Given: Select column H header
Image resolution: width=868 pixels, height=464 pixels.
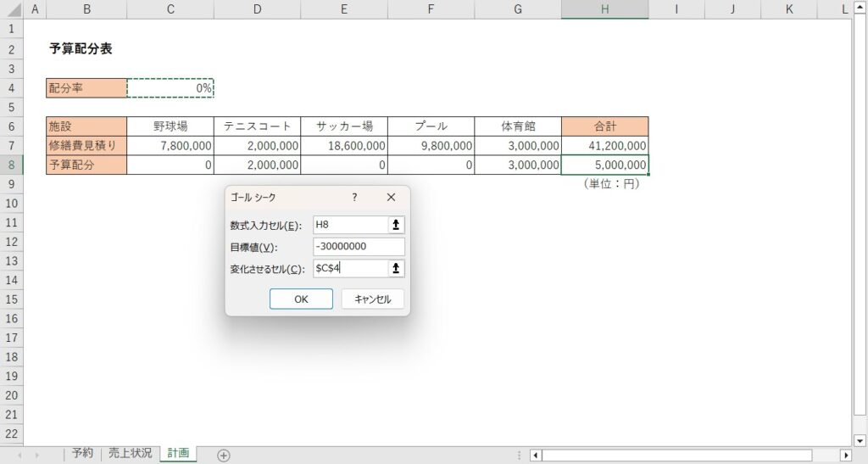Looking at the screenshot, I should [x=604, y=9].
